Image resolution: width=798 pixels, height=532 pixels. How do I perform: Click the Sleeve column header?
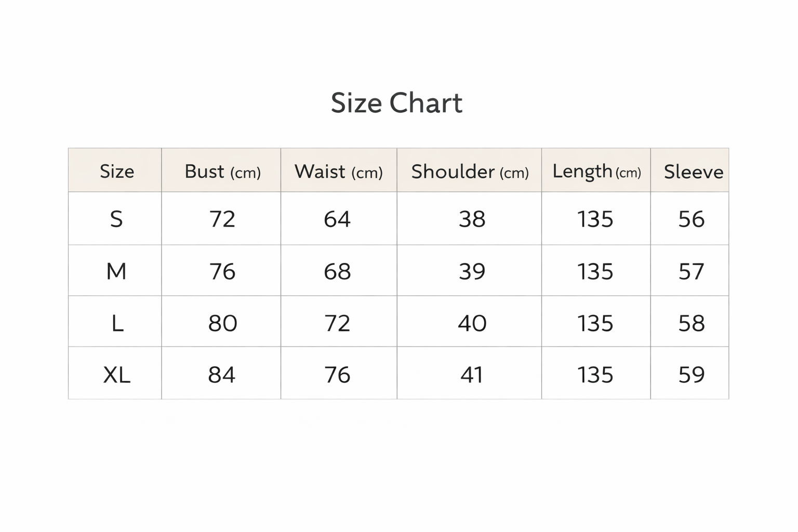pos(693,171)
